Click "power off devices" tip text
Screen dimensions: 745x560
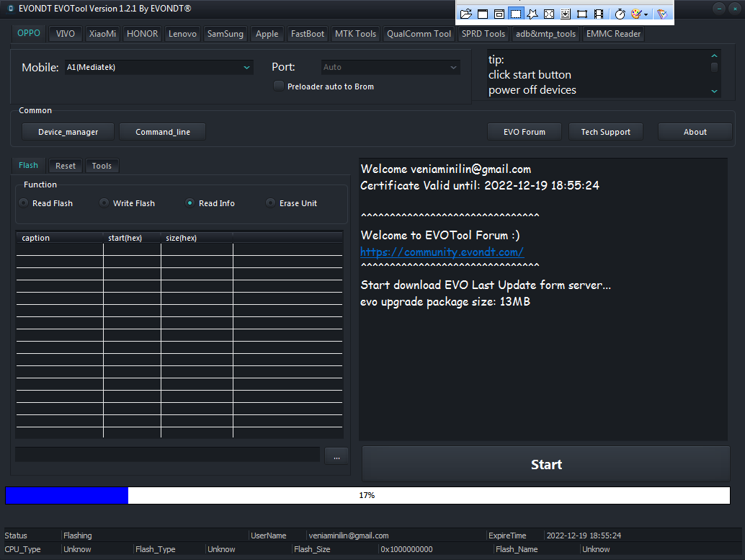(x=532, y=90)
